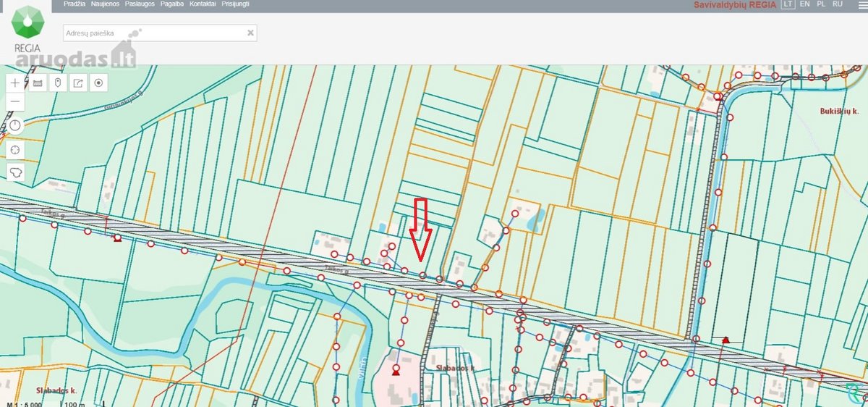Switch language to PL
The width and height of the screenshot is (868, 407).
[x=821, y=4]
